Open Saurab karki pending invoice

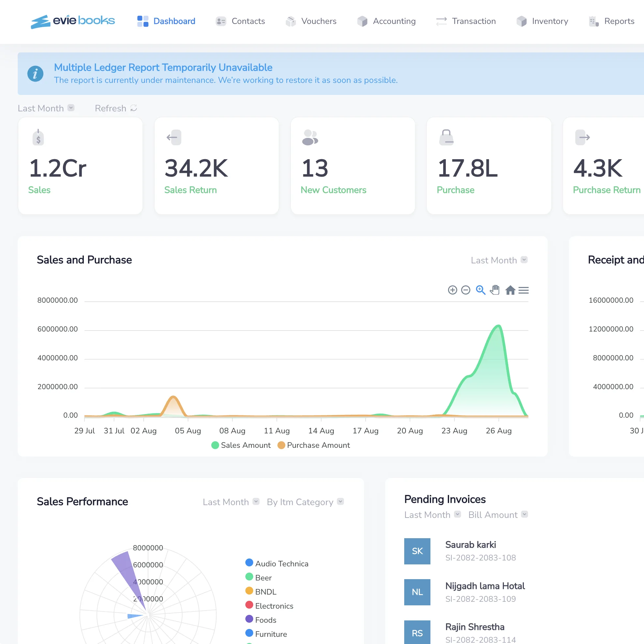coord(470,545)
